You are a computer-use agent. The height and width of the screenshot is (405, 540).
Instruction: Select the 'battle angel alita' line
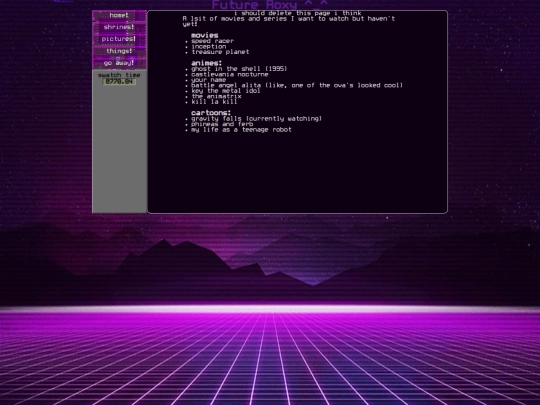click(297, 85)
